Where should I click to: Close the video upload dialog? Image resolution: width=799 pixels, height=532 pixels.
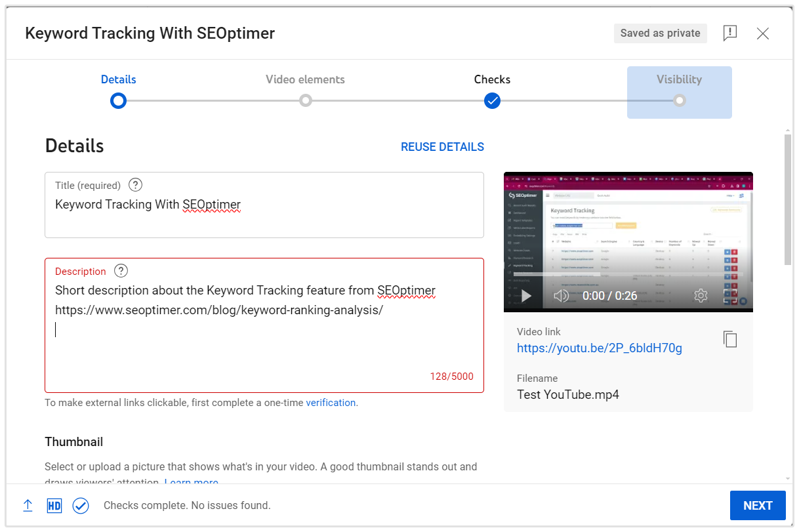(x=762, y=33)
